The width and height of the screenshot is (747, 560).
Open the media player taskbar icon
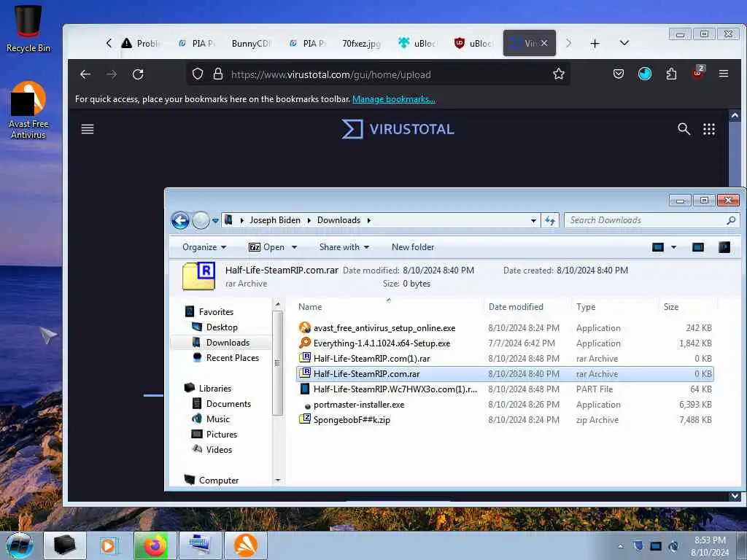[x=109, y=545]
